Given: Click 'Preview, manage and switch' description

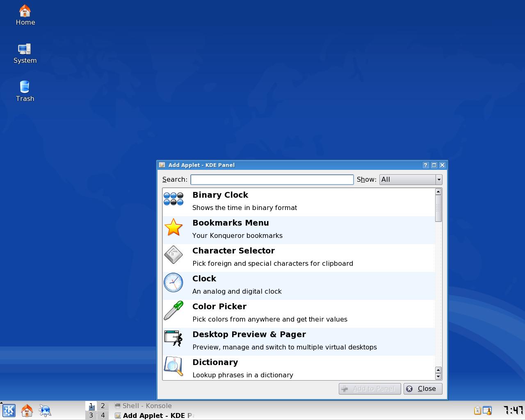Looking at the screenshot, I should 285,347.
